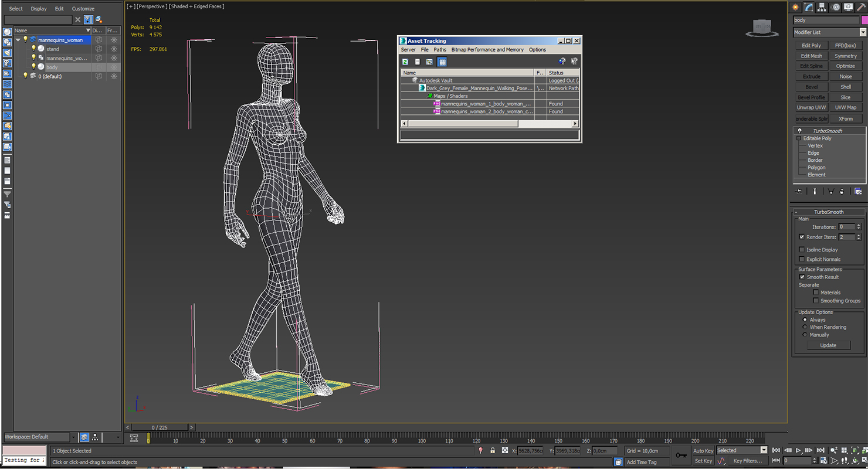
Task: Collapse the mannequins_woman layer tree
Action: 18,40
